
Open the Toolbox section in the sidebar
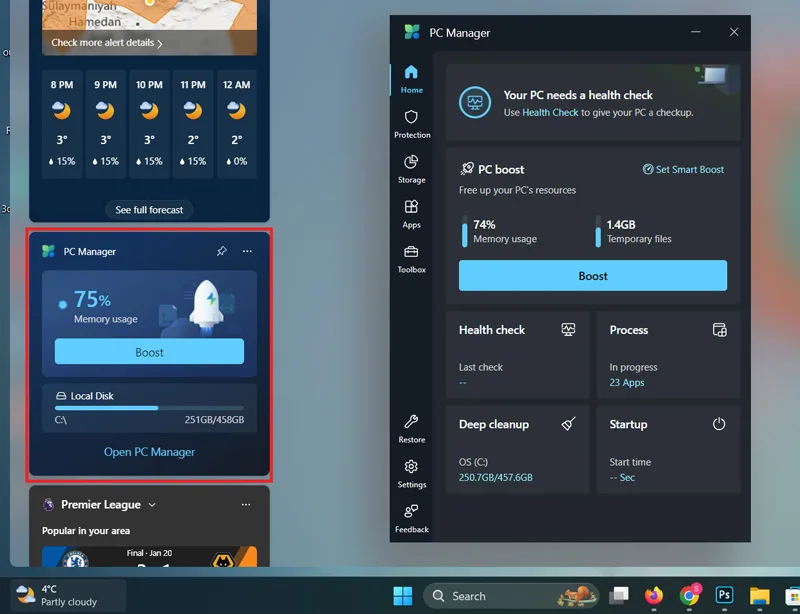411,259
